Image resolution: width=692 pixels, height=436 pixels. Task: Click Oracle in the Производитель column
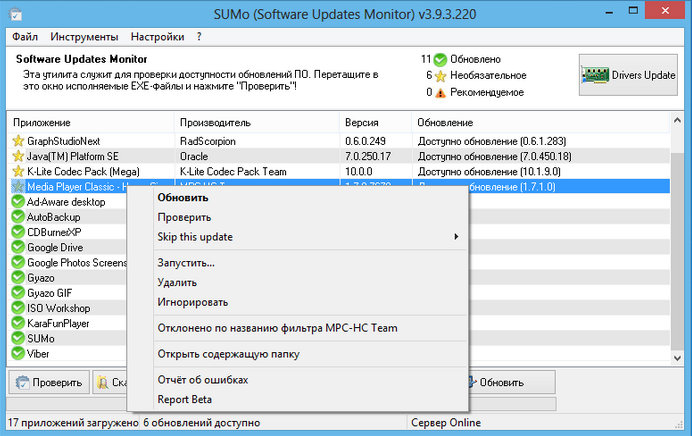click(x=194, y=156)
